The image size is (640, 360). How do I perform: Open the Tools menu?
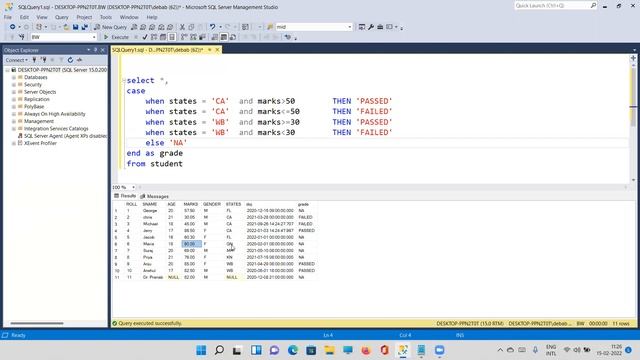106,17
